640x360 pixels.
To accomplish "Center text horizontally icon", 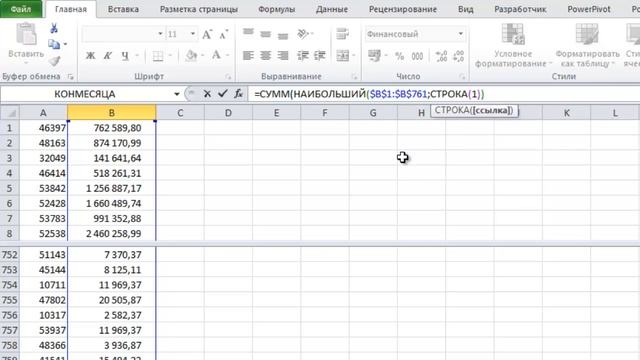I will coord(265,56).
